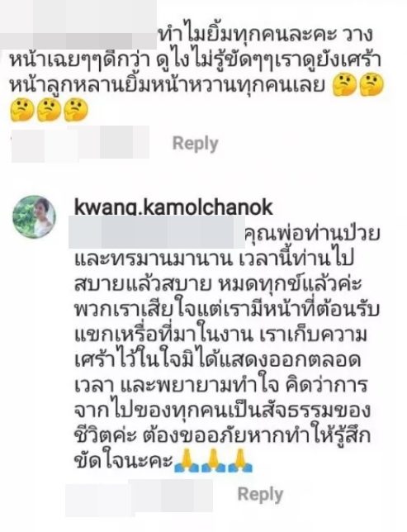
Task: Select the comment text ทำไมยิ้มทุกคนละคะ
Action: (x=248, y=35)
